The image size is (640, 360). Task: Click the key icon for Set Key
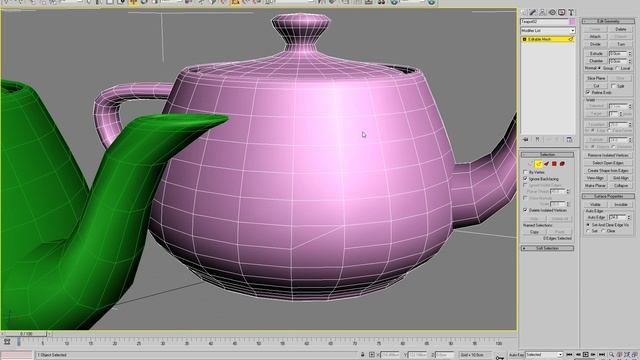point(500,357)
